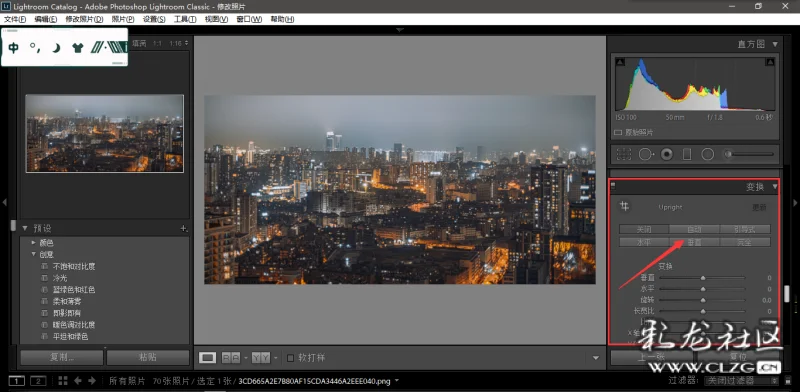
Task: Collapse the 创意 preset group
Action: 34,254
